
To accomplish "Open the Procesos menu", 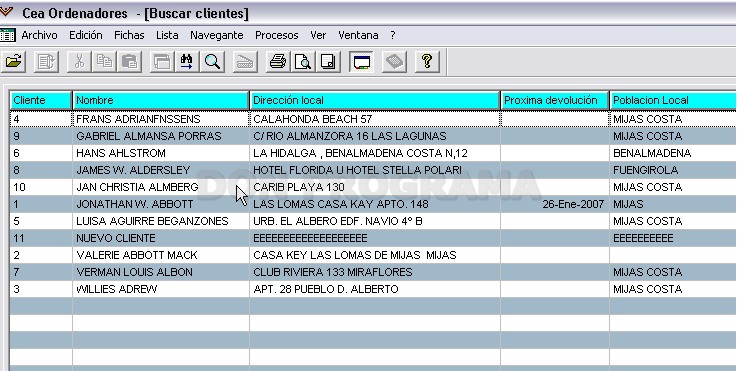I will click(277, 35).
